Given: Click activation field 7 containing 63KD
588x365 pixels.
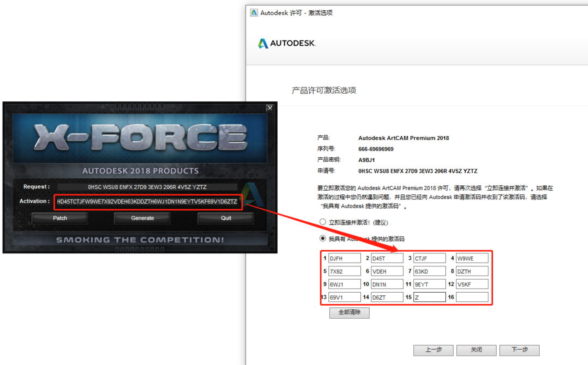Looking at the screenshot, I should click(430, 271).
